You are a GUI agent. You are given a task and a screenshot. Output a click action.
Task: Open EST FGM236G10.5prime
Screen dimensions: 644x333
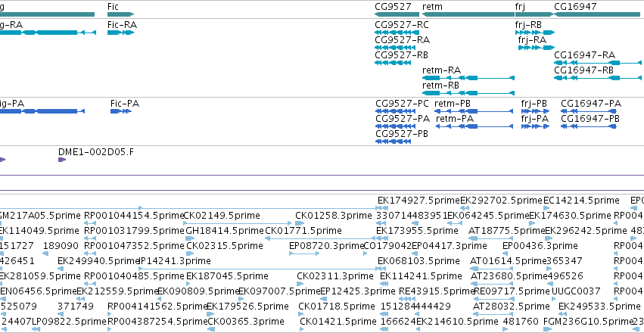pyautogui.click(x=589, y=322)
